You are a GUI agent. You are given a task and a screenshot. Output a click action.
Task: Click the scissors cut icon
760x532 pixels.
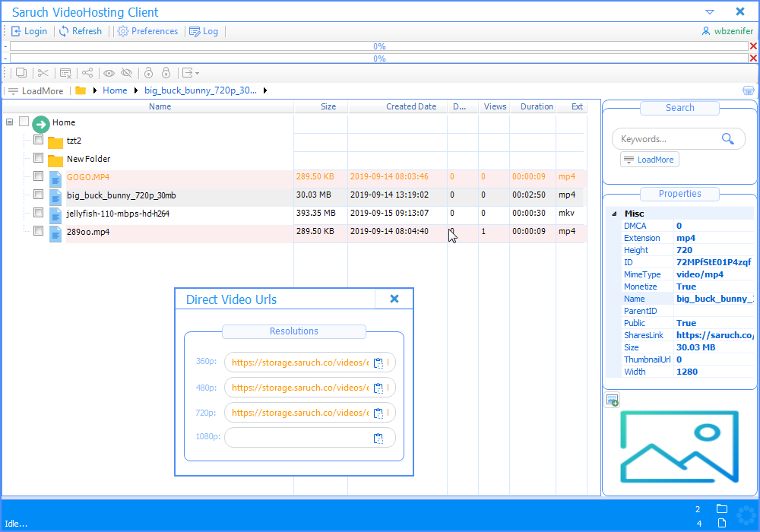coord(43,73)
